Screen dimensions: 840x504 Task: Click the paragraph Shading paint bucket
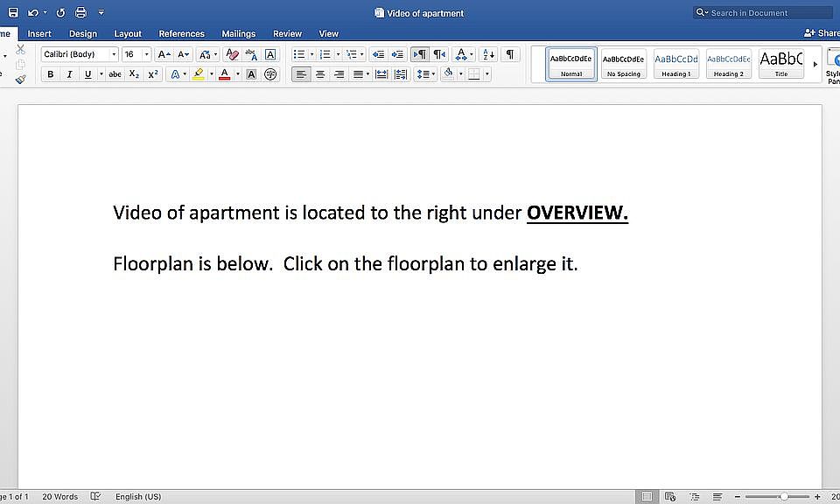click(x=448, y=74)
